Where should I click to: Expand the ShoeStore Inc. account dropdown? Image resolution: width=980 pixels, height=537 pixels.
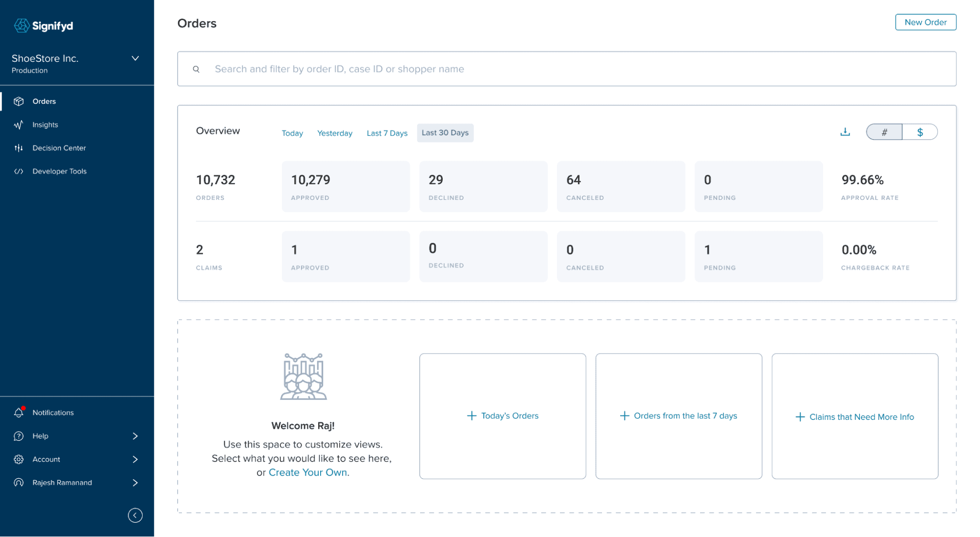pos(135,59)
